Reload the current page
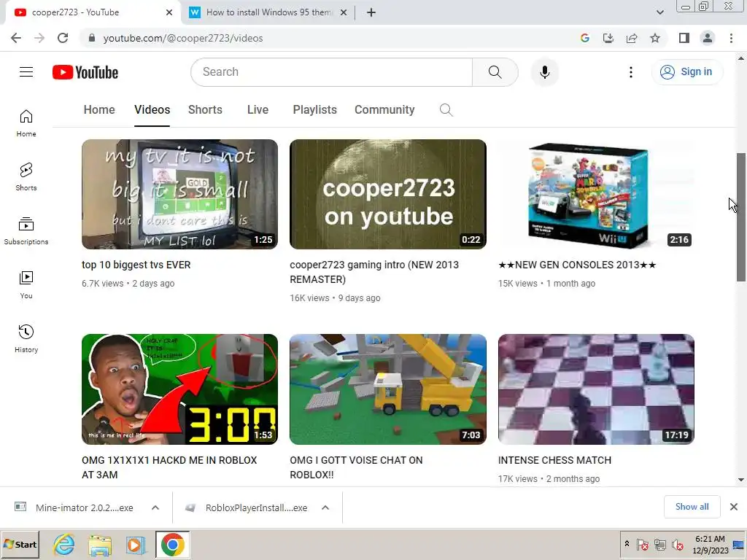The height and width of the screenshot is (560, 747). point(63,38)
